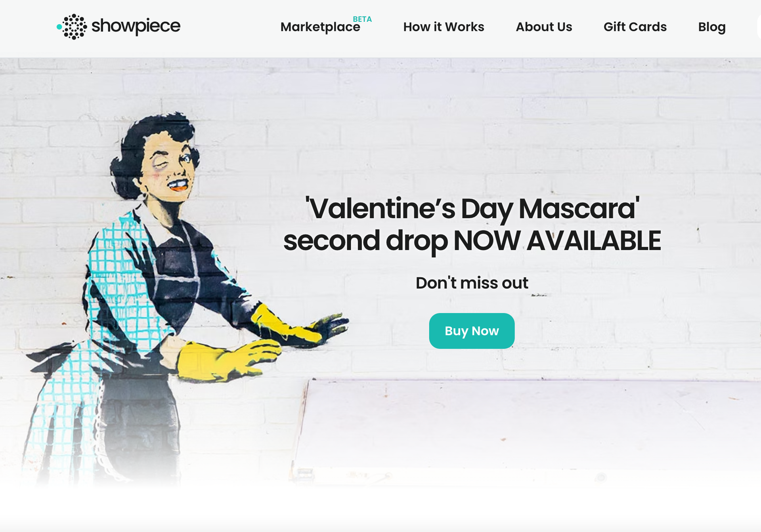The image size is (761, 532).
Task: Click the "Don't miss out" subtitle
Action: (x=472, y=283)
